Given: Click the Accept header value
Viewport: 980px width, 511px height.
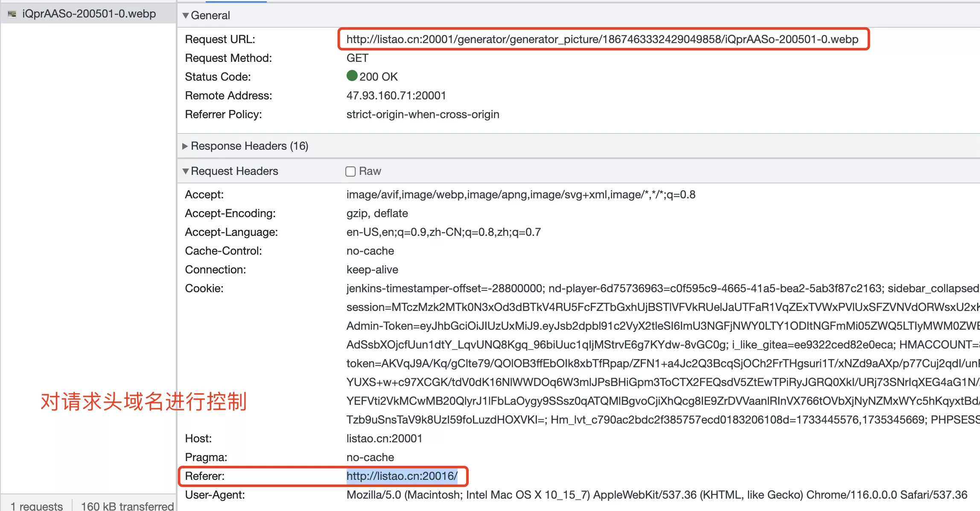Looking at the screenshot, I should pyautogui.click(x=521, y=195).
